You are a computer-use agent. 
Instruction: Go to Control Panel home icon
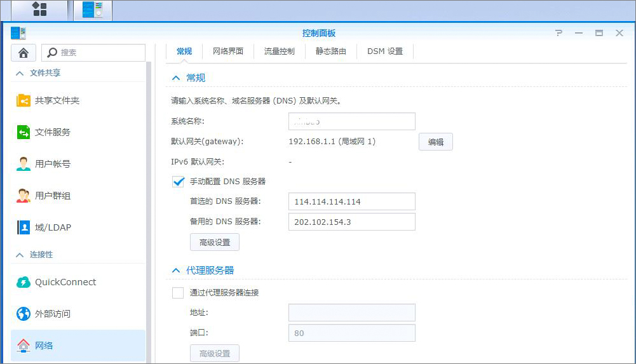(23, 53)
